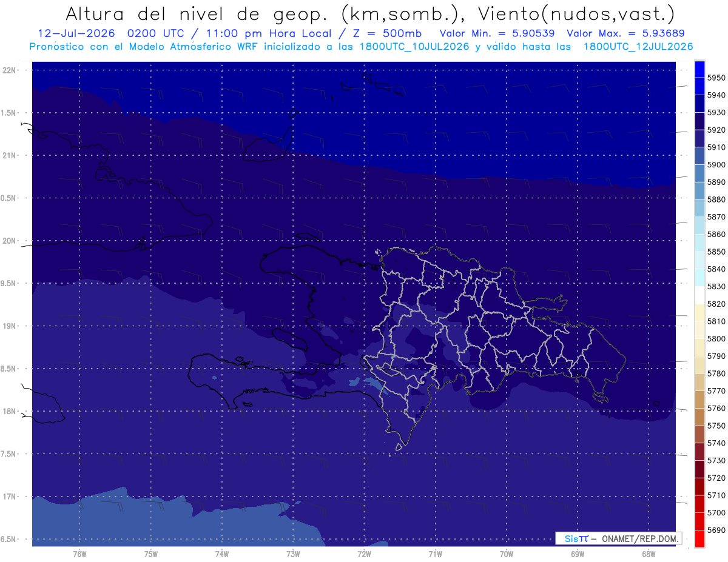Click the 21N latitude axis label
The height and width of the screenshot is (562, 728).
click(x=10, y=155)
